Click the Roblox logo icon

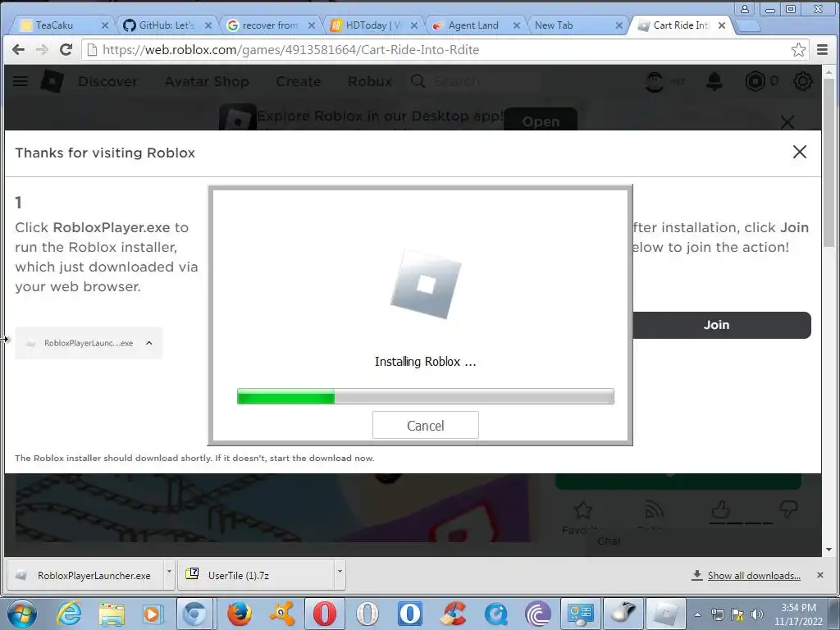52,81
